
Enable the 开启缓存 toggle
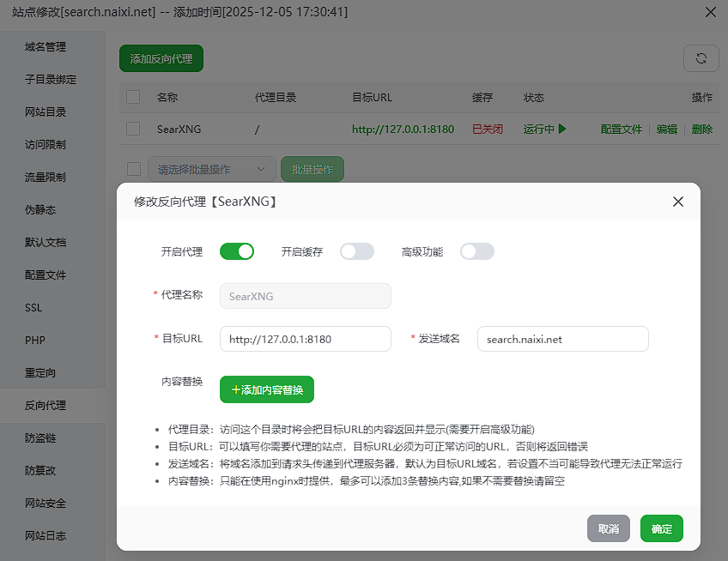357,251
